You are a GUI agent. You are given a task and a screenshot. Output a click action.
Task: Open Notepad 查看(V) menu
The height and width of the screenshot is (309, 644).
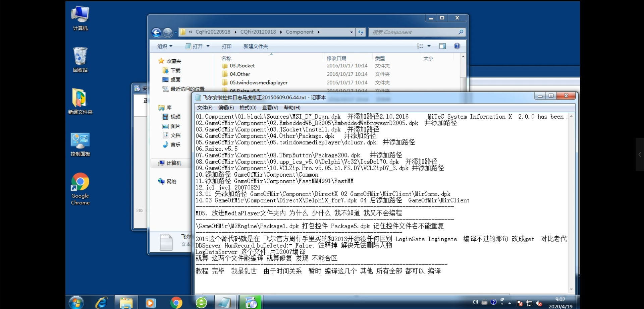tap(270, 108)
